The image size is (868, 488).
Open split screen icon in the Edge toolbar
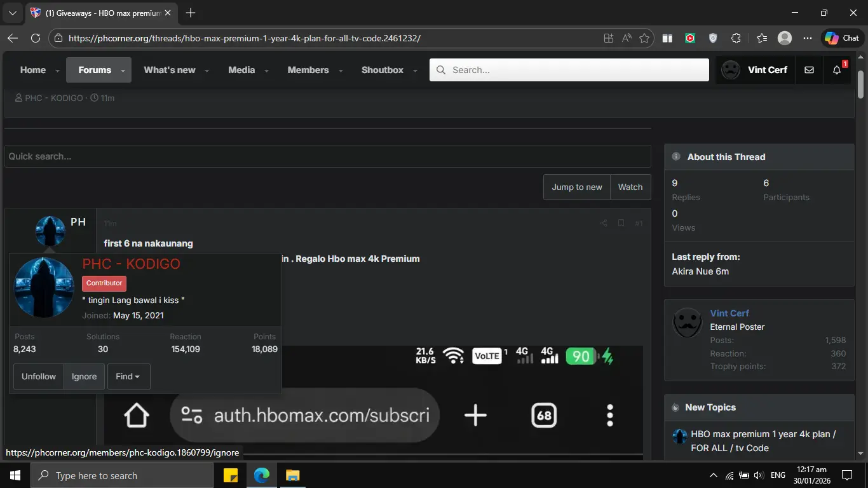click(x=667, y=38)
